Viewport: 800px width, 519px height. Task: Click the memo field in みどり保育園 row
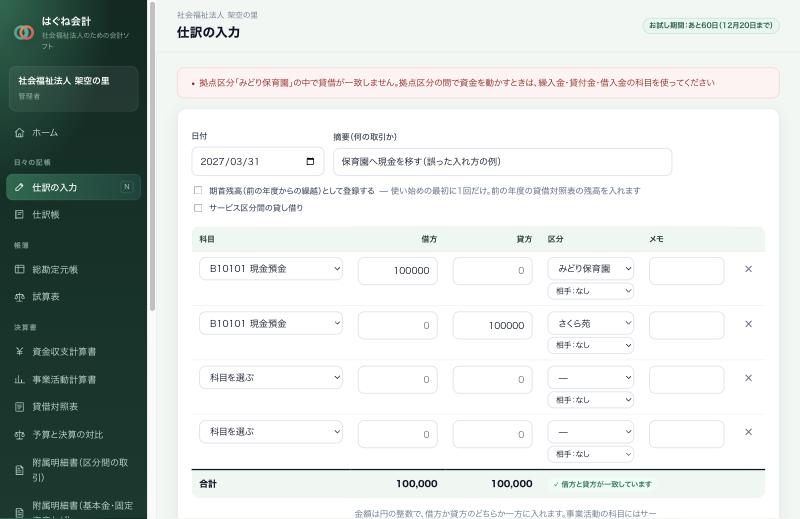coord(687,270)
